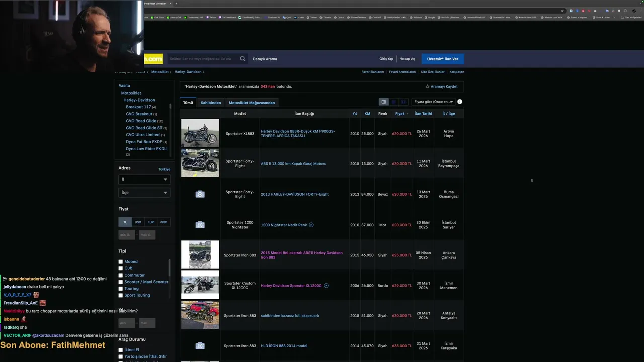Image resolution: width=644 pixels, height=362 pixels.
Task: Open the Favori İlanlarım menu link
Action: (x=373, y=72)
